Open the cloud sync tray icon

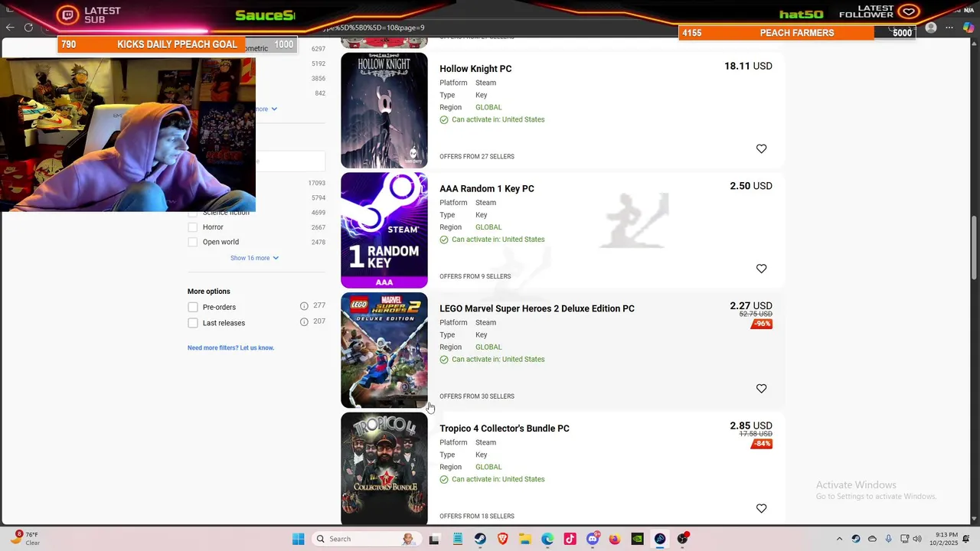pyautogui.click(x=872, y=539)
